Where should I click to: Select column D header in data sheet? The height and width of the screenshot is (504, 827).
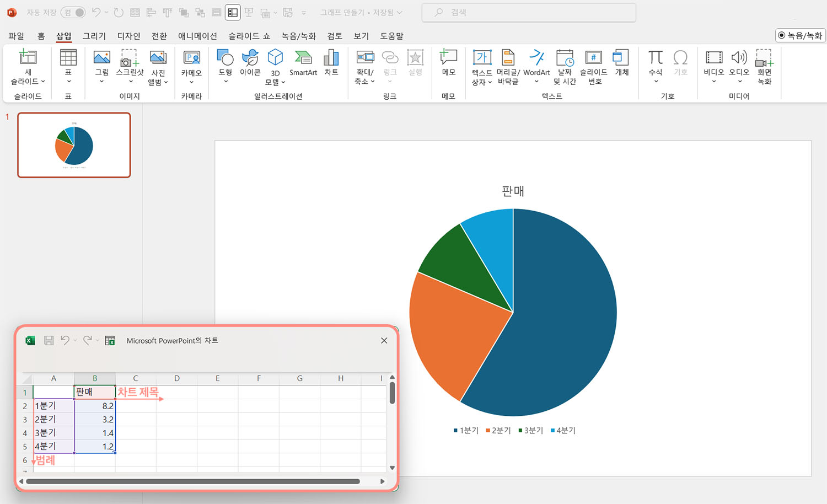176,378
